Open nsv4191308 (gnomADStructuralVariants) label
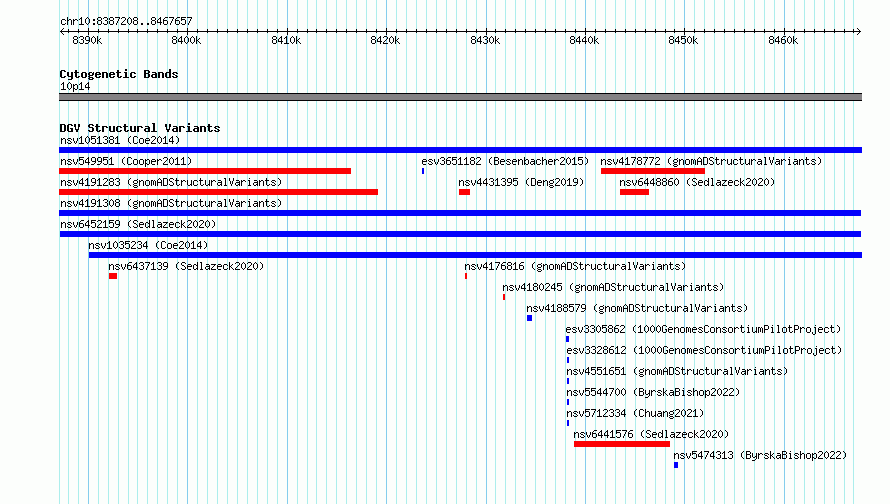 click(171, 203)
